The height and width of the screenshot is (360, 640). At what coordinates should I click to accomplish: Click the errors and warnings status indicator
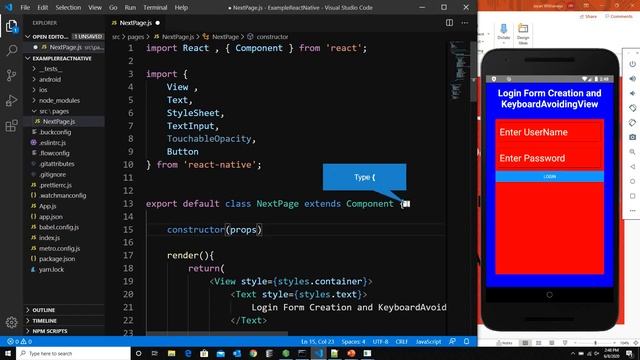(19, 342)
